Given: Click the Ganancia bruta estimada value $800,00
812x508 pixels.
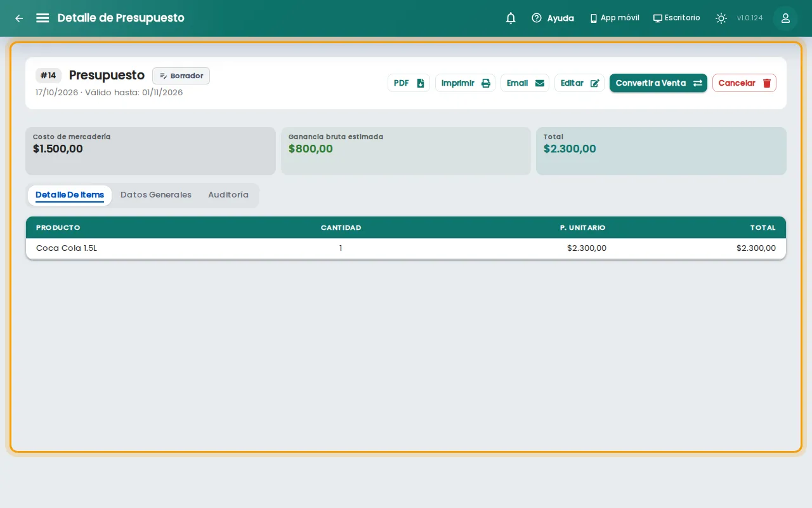Looking at the screenshot, I should [x=310, y=149].
